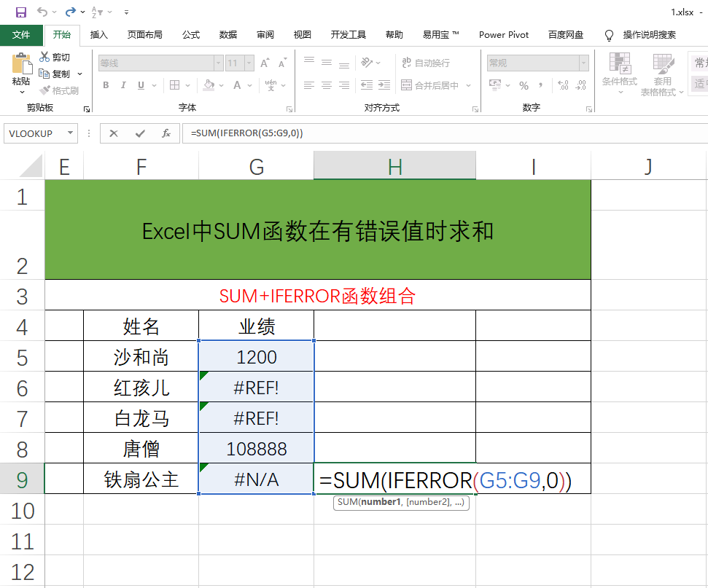Screen dimensions: 708x588
Task: Click the 操作说明搜索 search box
Action: (649, 35)
